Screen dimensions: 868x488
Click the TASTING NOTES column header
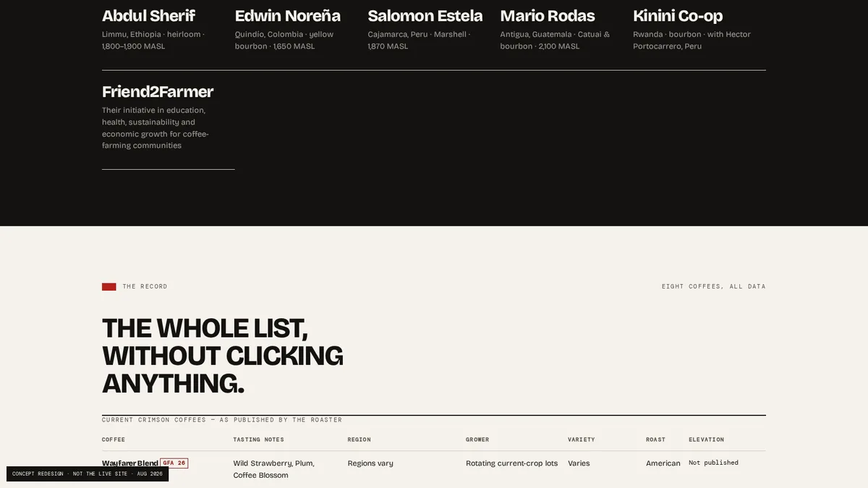258,440
